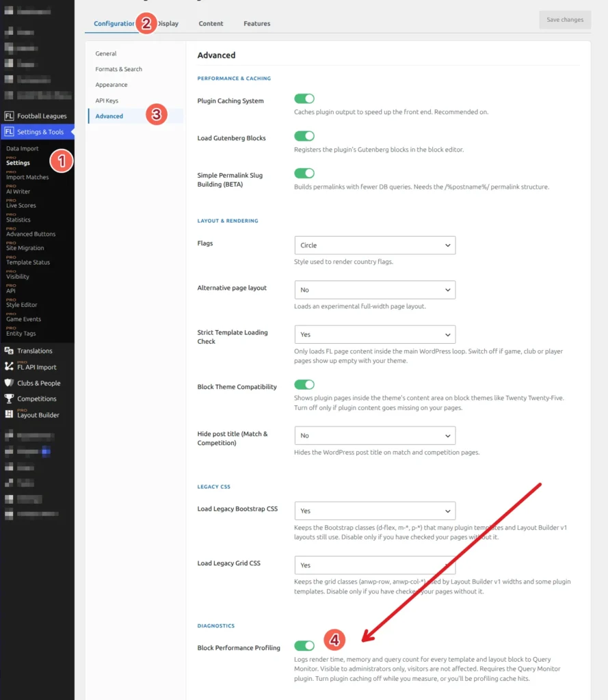Viewport: 608px width, 700px height.
Task: Open Live Scores submenu link
Action: 21,205
